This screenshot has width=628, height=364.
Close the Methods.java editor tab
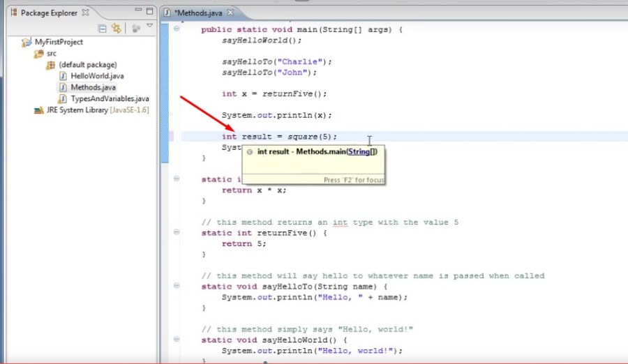coord(230,13)
